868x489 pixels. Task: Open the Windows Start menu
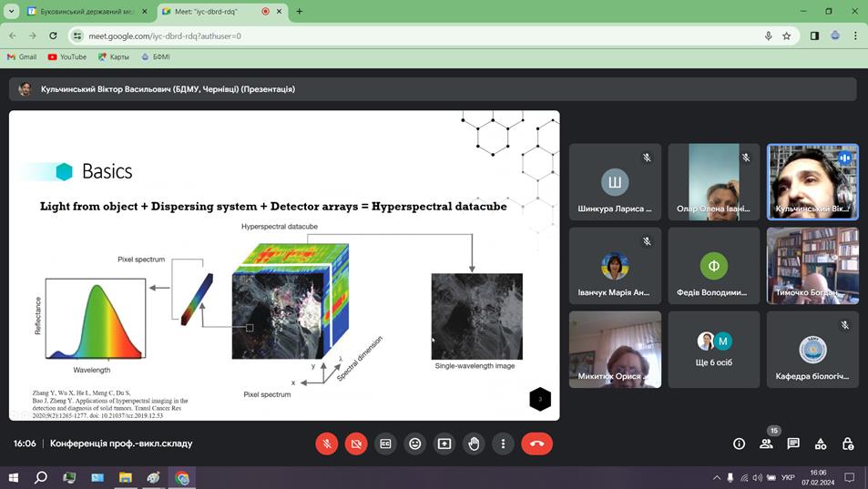tap(14, 477)
